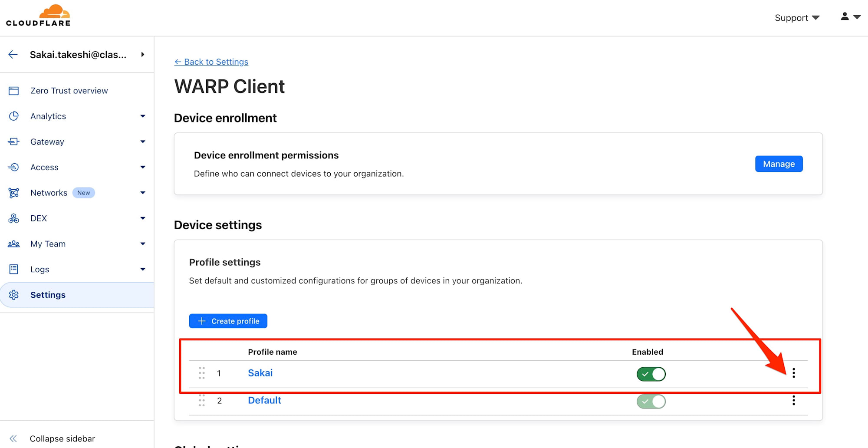
Task: Click the Profile settings heading
Action: (x=225, y=262)
